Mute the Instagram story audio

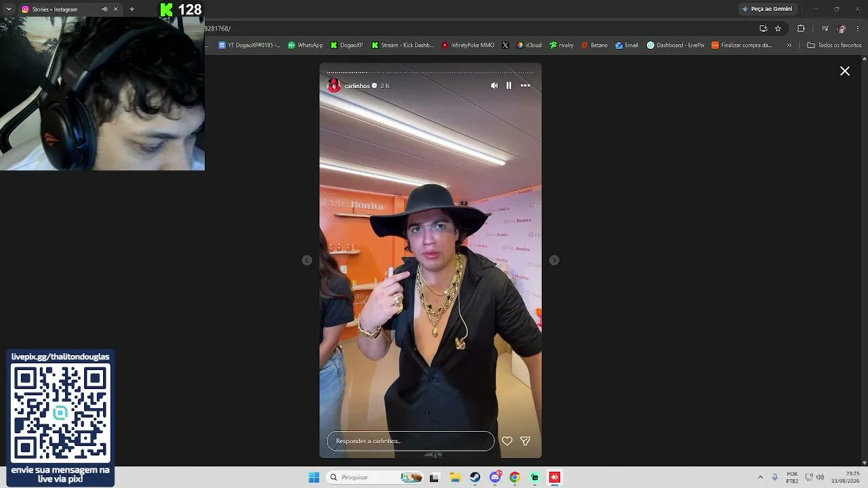click(x=494, y=85)
